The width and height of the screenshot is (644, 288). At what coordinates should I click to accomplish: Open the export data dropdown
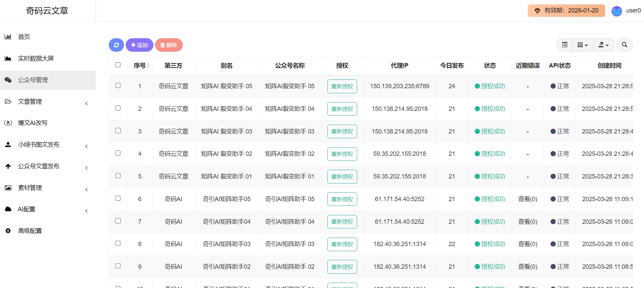603,45
